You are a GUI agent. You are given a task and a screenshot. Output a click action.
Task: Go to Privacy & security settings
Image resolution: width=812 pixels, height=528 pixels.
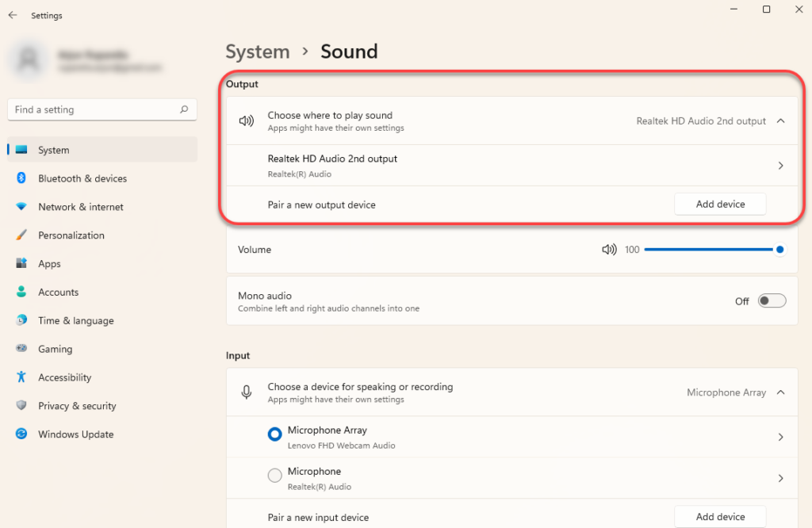click(x=77, y=406)
